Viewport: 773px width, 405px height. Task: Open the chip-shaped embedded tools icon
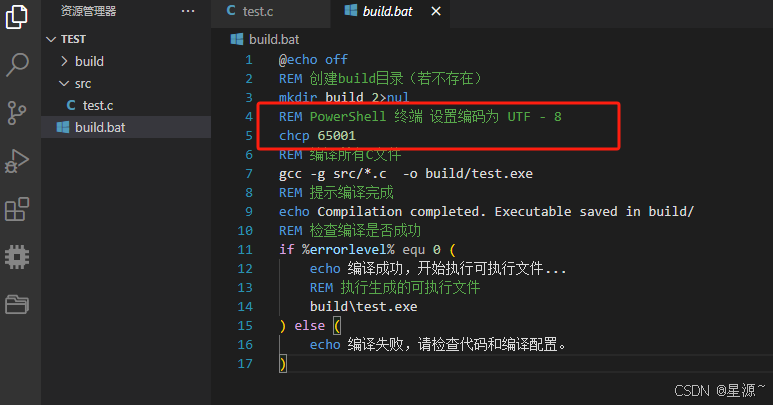tap(17, 257)
